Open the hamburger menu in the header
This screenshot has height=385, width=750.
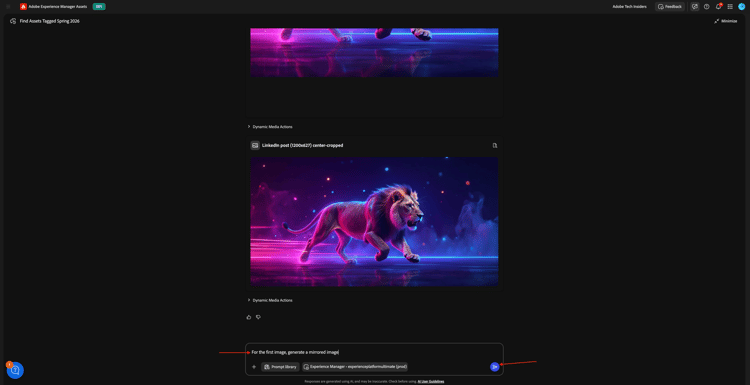[x=8, y=7]
